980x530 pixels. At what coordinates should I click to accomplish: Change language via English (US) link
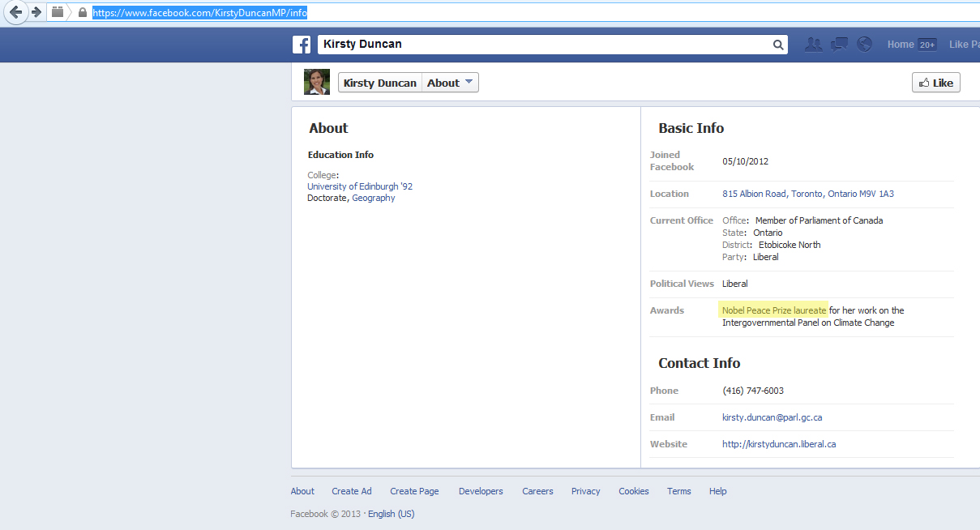391,514
